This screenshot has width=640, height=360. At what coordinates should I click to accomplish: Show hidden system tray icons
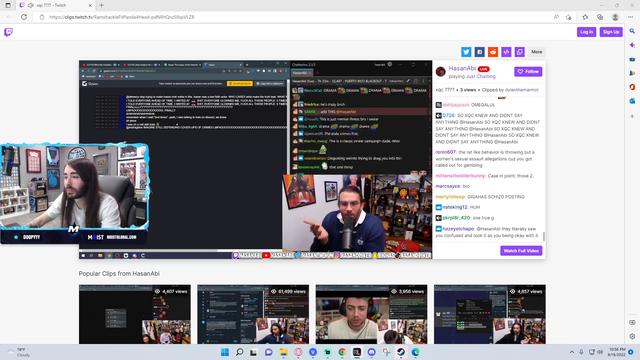[x=572, y=352]
